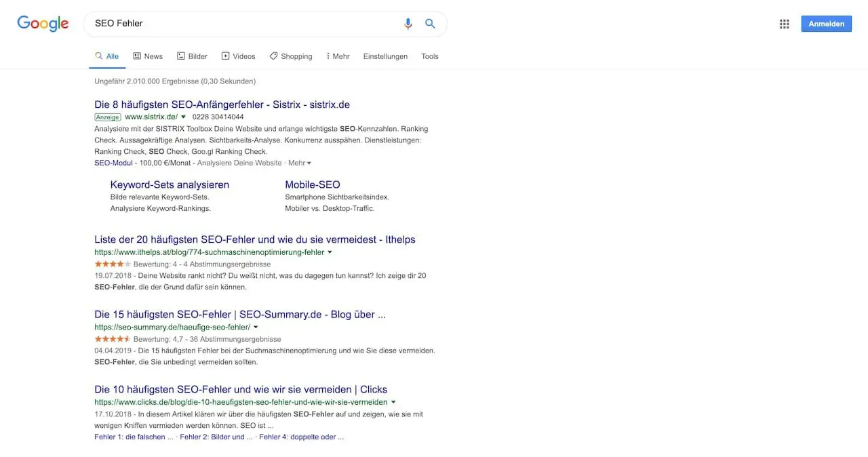Image resolution: width=868 pixels, height=457 pixels.
Task: Open Keyword-Sets analysieren sitelink
Action: [x=170, y=184]
